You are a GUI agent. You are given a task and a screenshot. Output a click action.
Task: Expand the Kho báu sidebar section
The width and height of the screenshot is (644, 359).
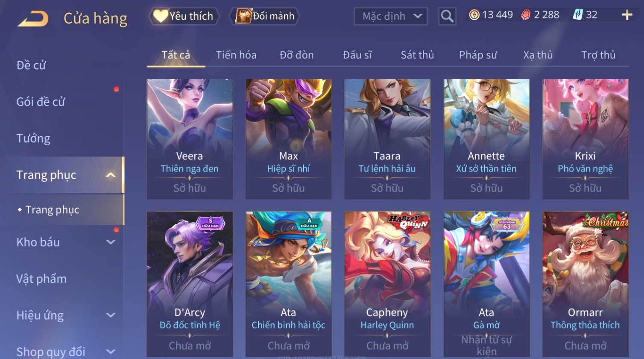[x=111, y=242]
